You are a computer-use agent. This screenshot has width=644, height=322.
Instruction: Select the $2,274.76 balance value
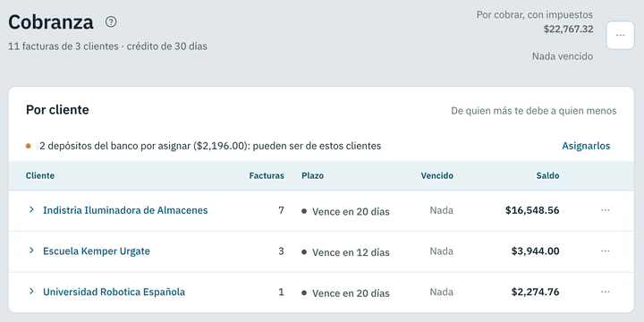coord(535,292)
